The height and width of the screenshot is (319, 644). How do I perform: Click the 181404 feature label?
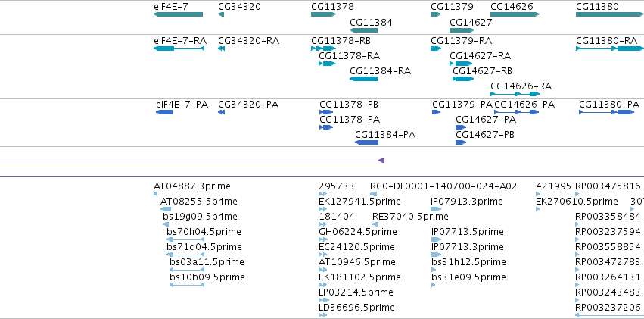coord(336,217)
